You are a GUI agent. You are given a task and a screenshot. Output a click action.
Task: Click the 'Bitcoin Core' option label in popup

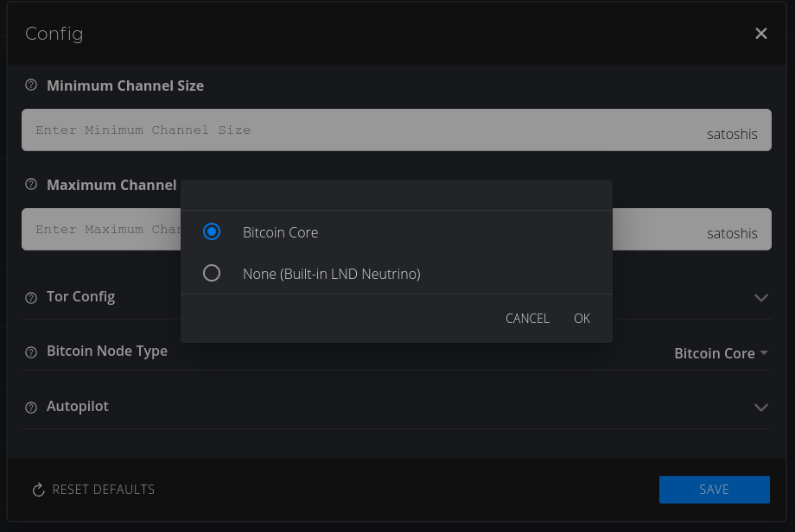click(x=280, y=232)
